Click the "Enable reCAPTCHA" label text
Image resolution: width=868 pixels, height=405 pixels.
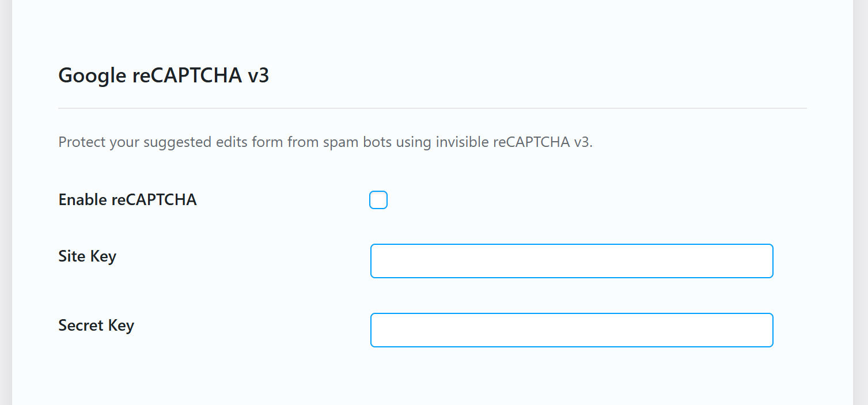point(127,200)
